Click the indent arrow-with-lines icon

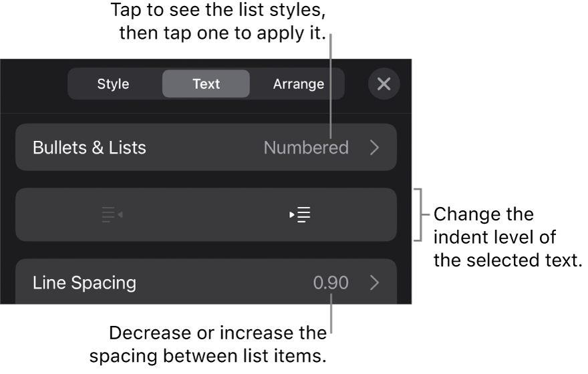301,215
